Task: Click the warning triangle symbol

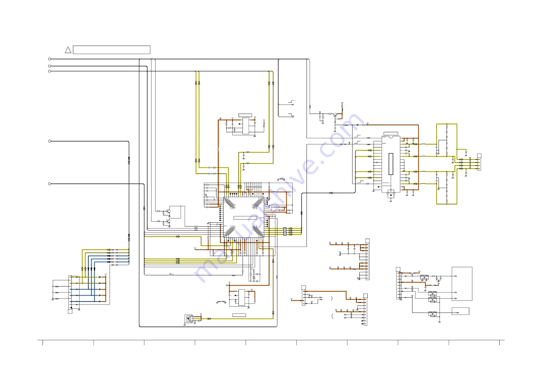Action: [68, 50]
